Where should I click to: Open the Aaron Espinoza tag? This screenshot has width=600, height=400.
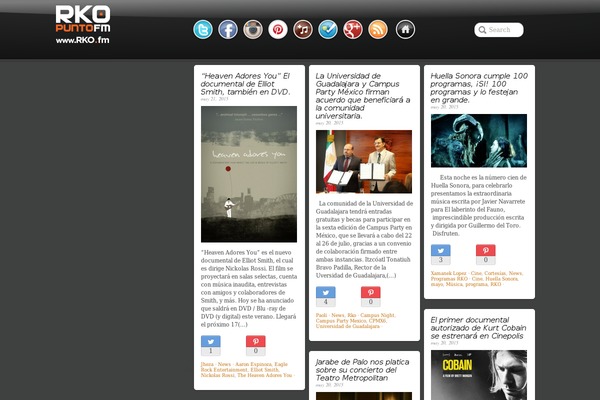[253, 364]
